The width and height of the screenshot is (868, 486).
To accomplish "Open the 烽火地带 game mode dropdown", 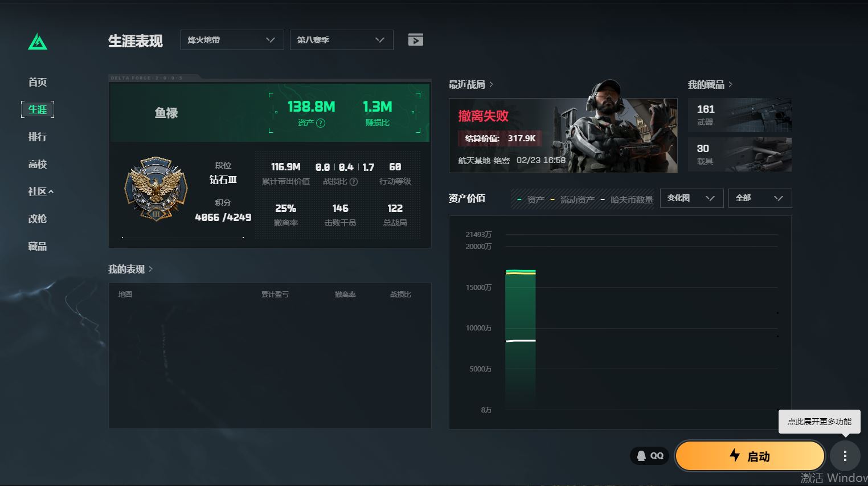I will click(x=232, y=40).
